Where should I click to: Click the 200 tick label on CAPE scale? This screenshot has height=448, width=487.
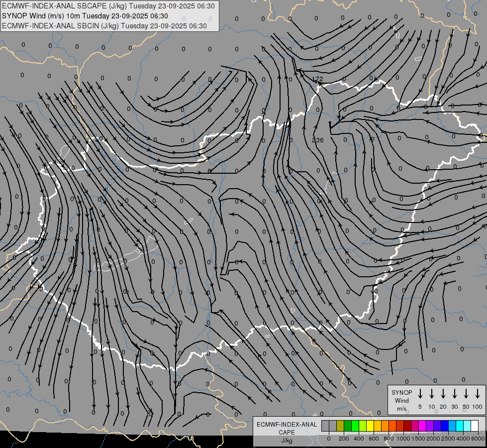344,439
